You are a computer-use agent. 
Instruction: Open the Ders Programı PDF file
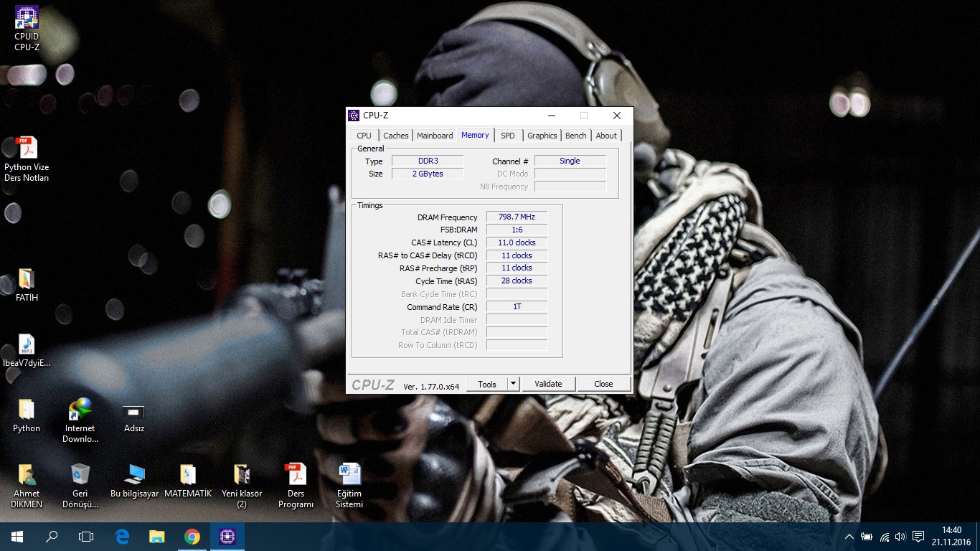click(x=296, y=486)
